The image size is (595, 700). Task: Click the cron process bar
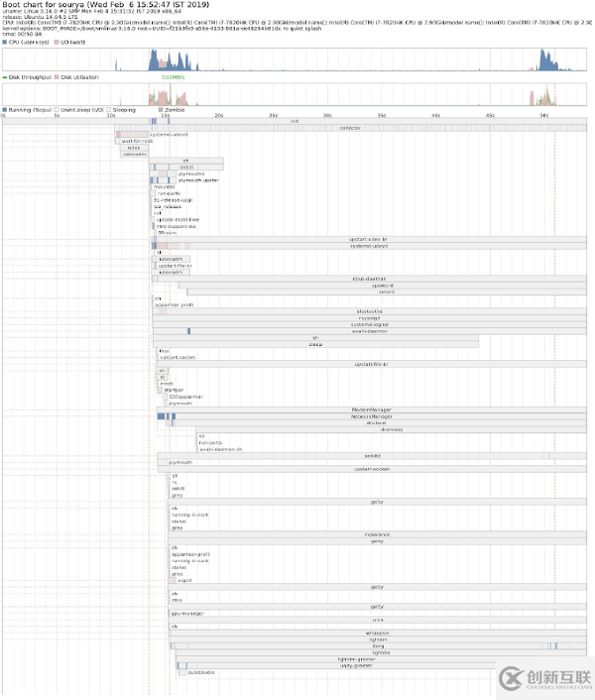pyautogui.click(x=378, y=620)
